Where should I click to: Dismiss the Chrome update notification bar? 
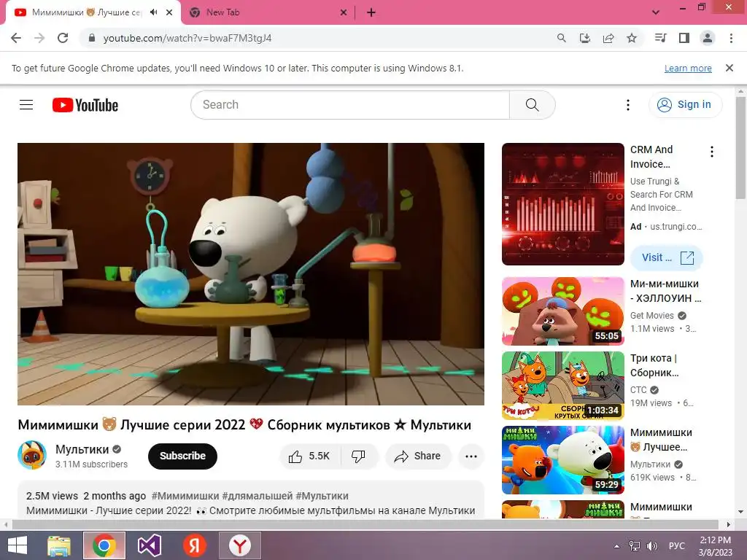[x=729, y=68]
